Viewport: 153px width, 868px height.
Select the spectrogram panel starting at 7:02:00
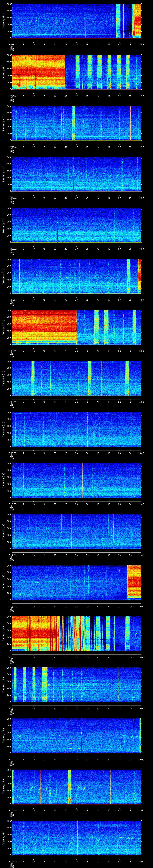(77, 72)
